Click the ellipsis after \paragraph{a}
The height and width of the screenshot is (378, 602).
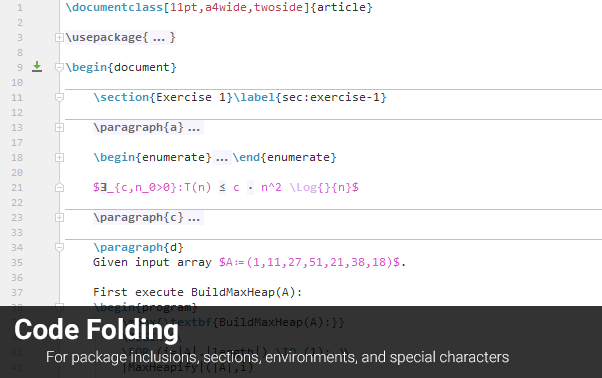coord(194,127)
